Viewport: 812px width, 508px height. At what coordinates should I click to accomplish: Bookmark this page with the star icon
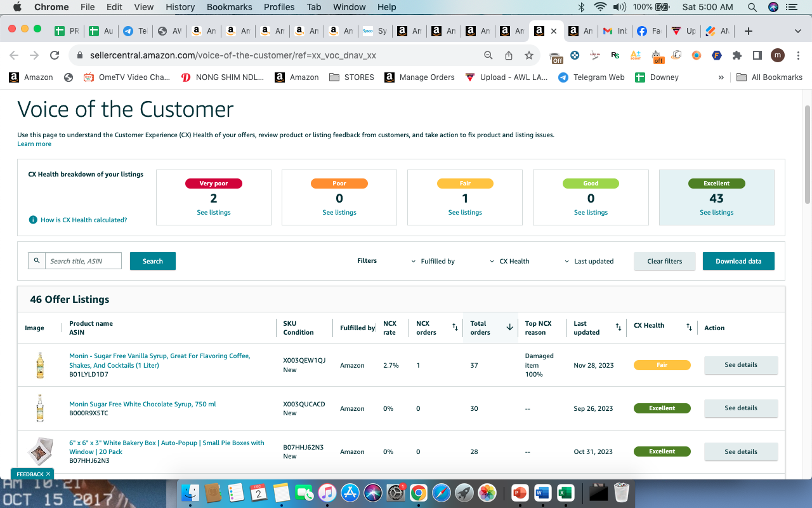point(529,55)
